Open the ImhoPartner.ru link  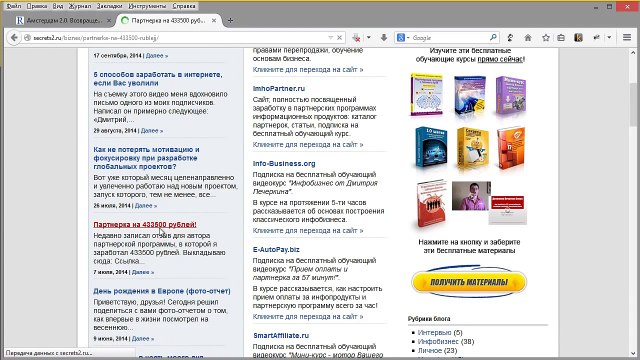[279, 89]
